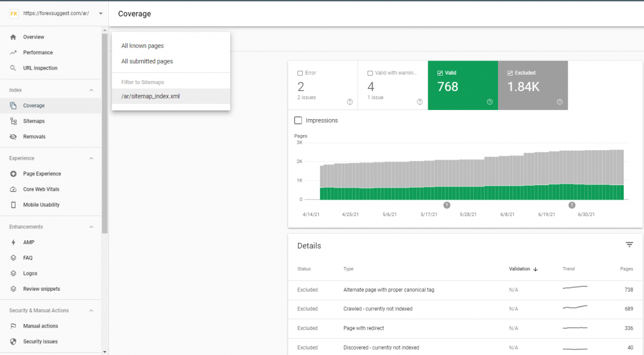Click the Security issues shield icon
The width and height of the screenshot is (644, 355).
(13, 342)
